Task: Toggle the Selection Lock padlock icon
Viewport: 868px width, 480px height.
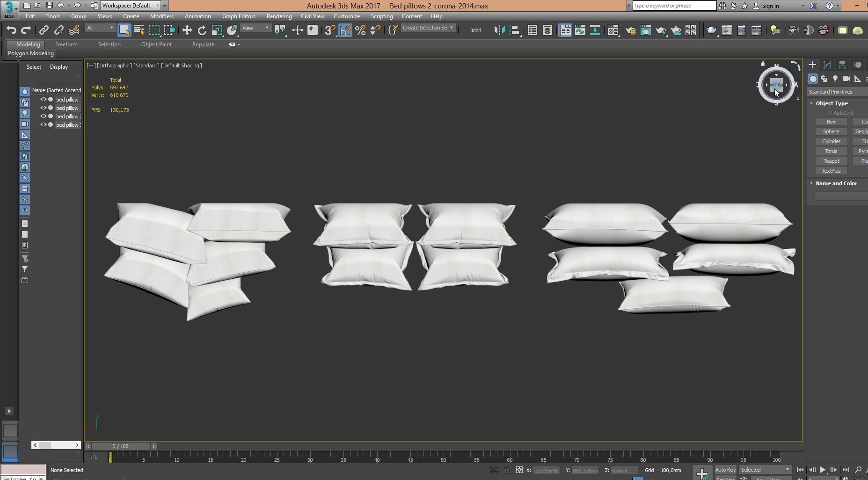Action: click(x=507, y=470)
